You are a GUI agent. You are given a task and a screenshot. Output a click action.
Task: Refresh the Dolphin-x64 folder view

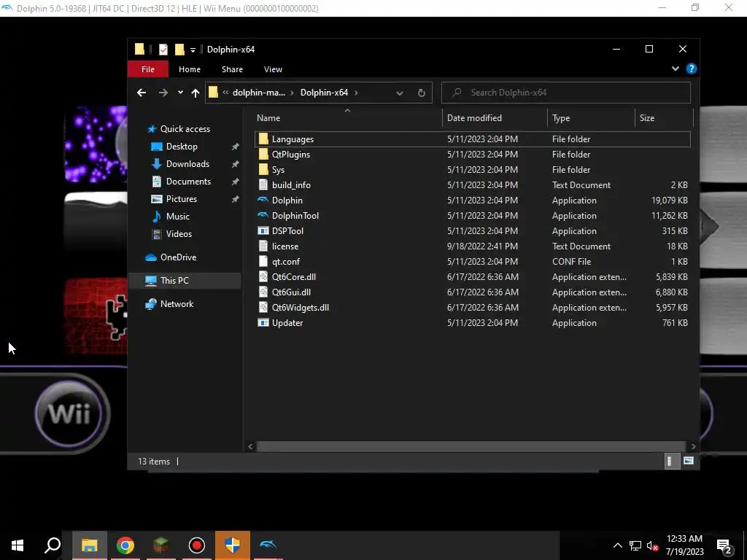pyautogui.click(x=421, y=93)
